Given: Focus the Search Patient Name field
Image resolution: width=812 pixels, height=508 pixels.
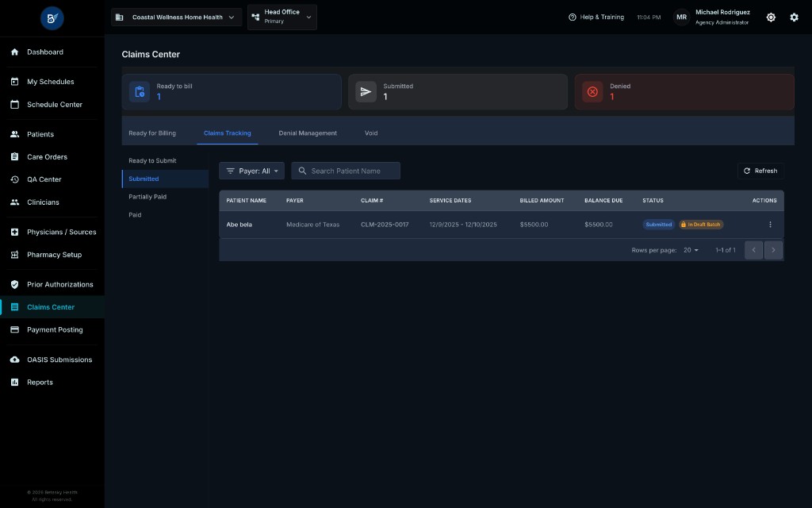Looking at the screenshot, I should point(346,171).
